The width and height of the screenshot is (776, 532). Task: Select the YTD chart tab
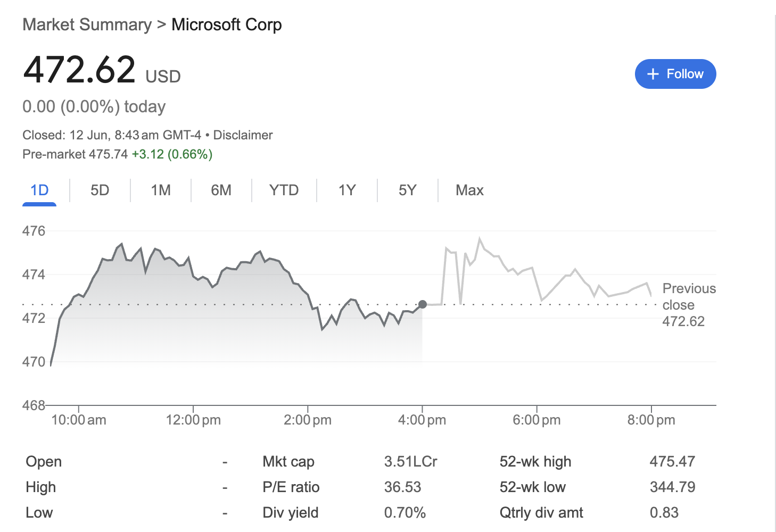click(x=284, y=190)
